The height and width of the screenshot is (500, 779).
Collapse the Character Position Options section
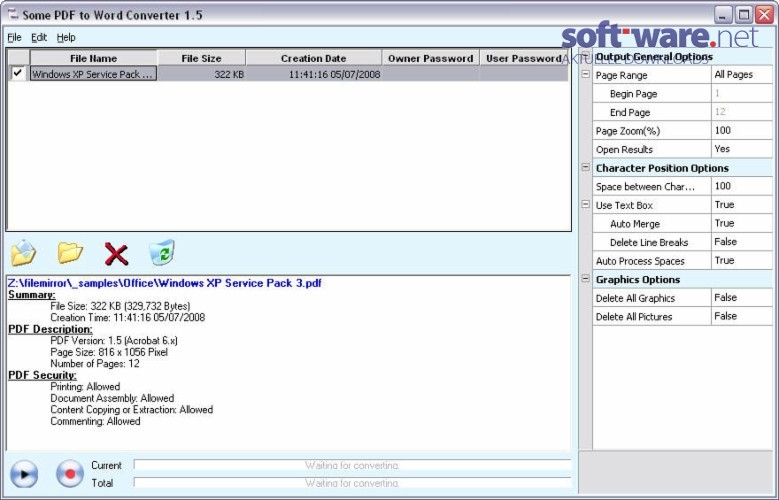click(586, 167)
